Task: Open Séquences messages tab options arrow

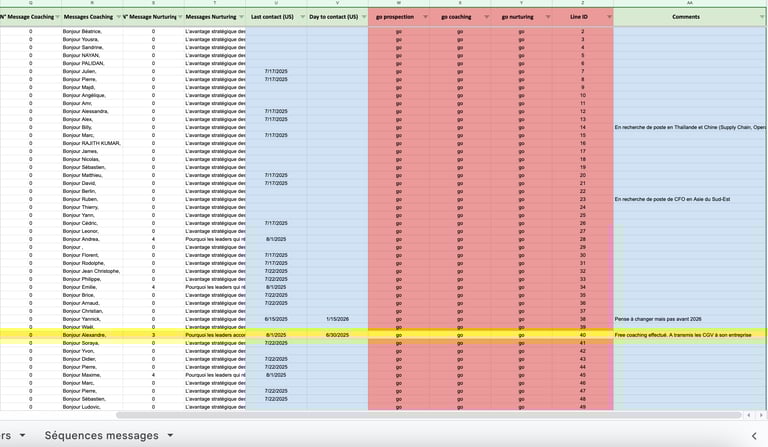Action: 170,435
